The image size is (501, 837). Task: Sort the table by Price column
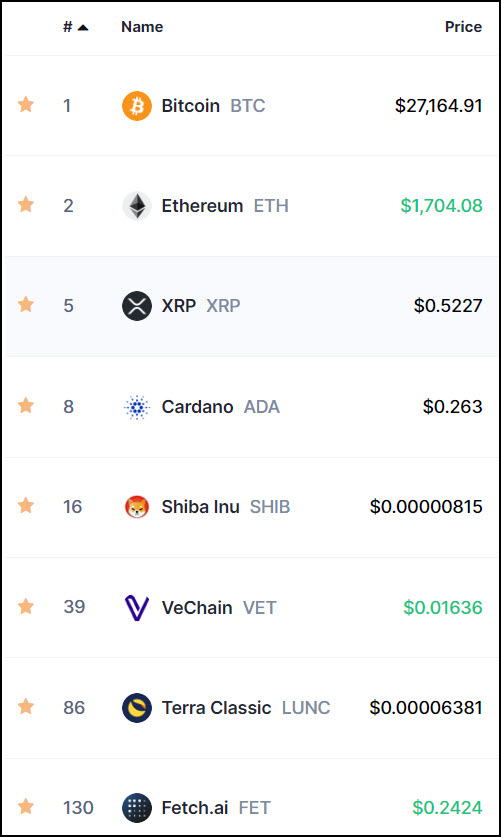[463, 27]
